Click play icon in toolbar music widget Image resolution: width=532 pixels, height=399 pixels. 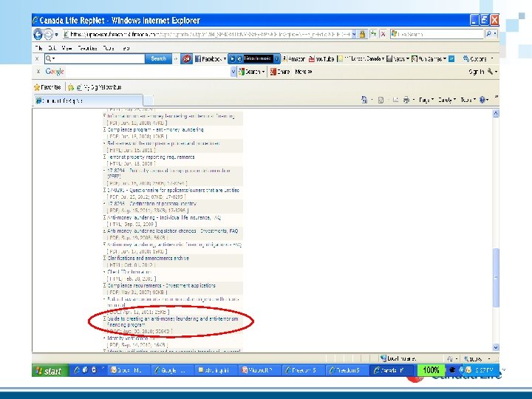click(x=233, y=59)
